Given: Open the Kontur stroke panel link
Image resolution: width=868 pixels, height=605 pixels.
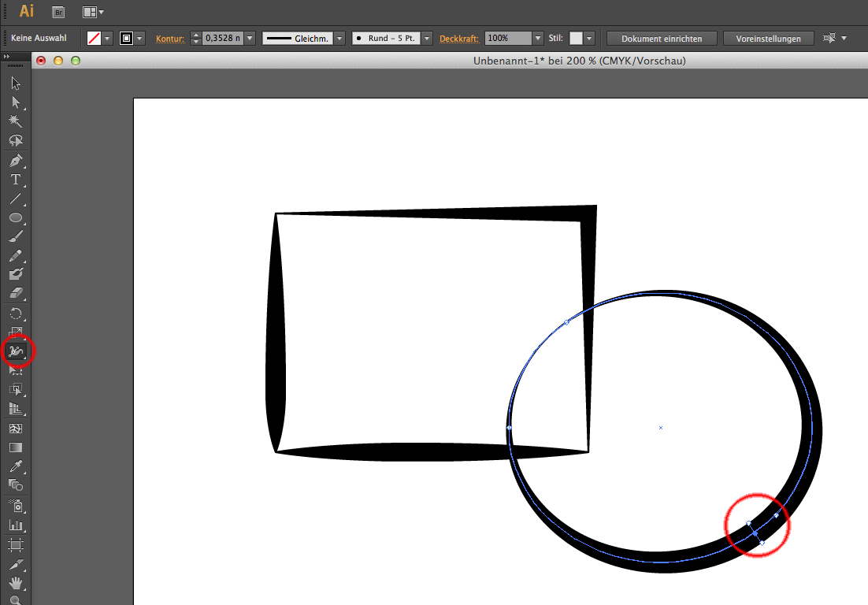Looking at the screenshot, I should (x=169, y=38).
